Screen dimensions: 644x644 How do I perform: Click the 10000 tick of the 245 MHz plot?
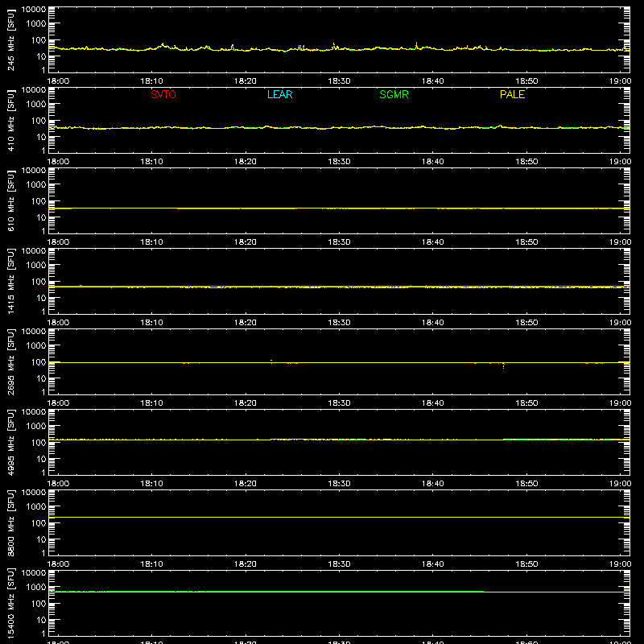click(34, 10)
